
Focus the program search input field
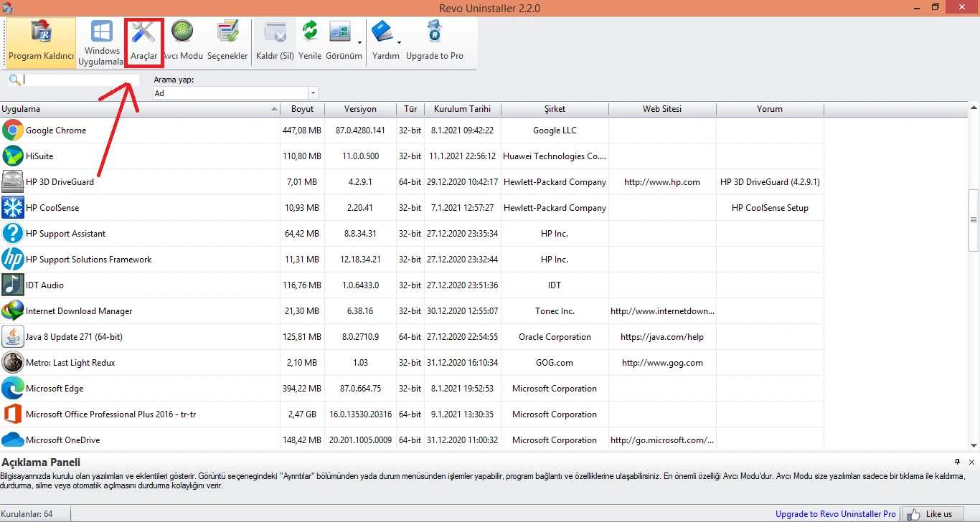(x=81, y=80)
